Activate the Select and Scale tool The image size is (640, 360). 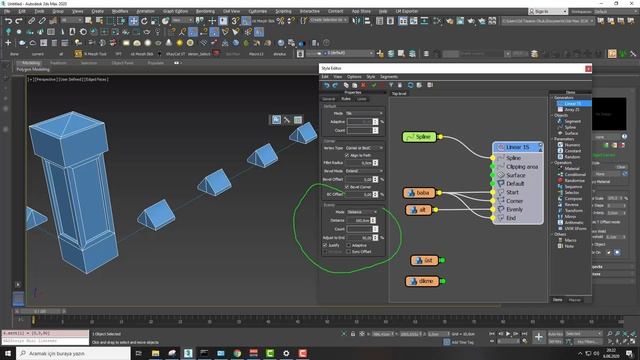(155, 21)
